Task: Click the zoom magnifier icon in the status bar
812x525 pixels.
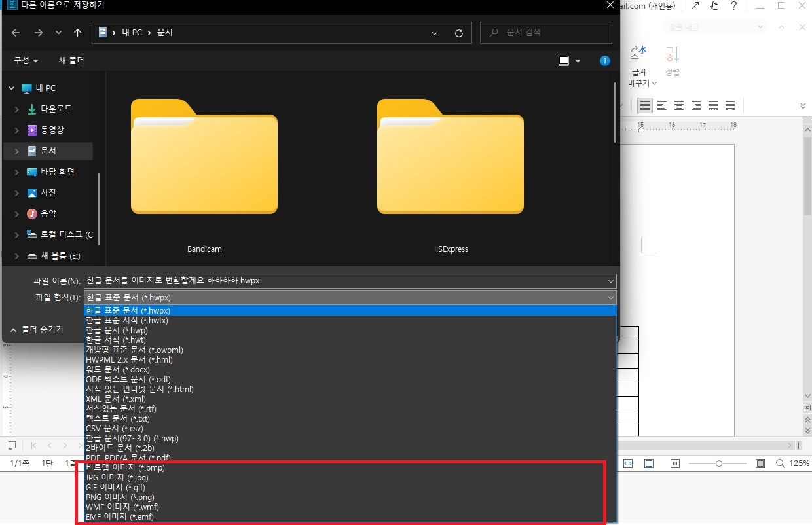Action: 780,463
